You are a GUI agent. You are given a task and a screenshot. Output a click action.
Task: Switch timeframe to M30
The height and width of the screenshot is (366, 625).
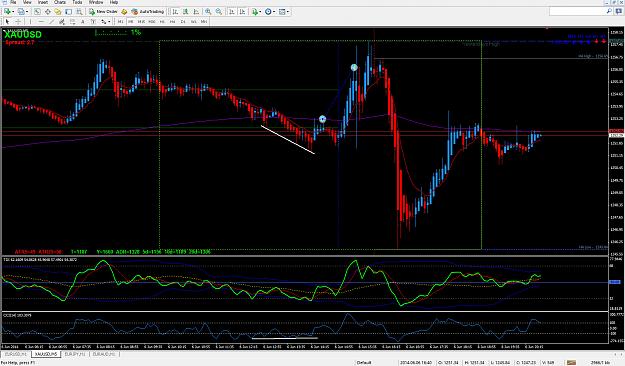click(152, 21)
